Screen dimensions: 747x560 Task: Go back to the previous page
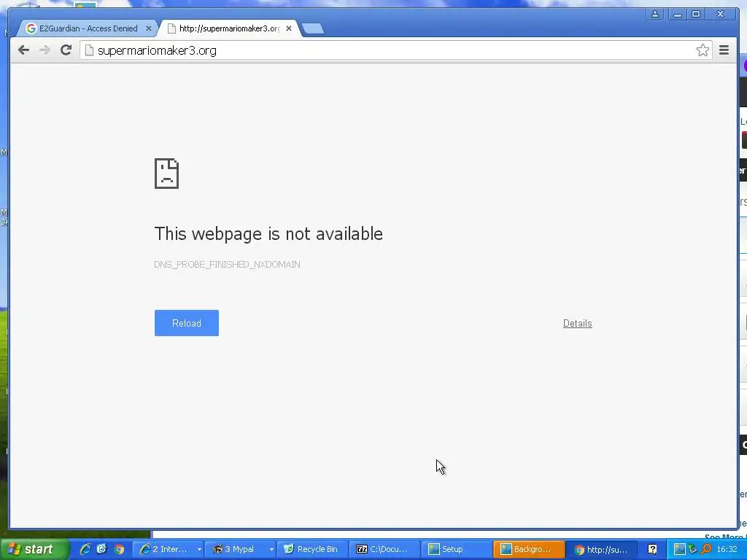(x=23, y=50)
